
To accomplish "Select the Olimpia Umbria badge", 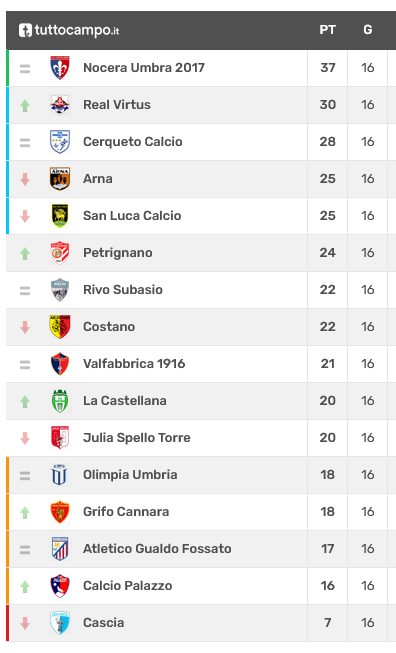I will click(60, 475).
